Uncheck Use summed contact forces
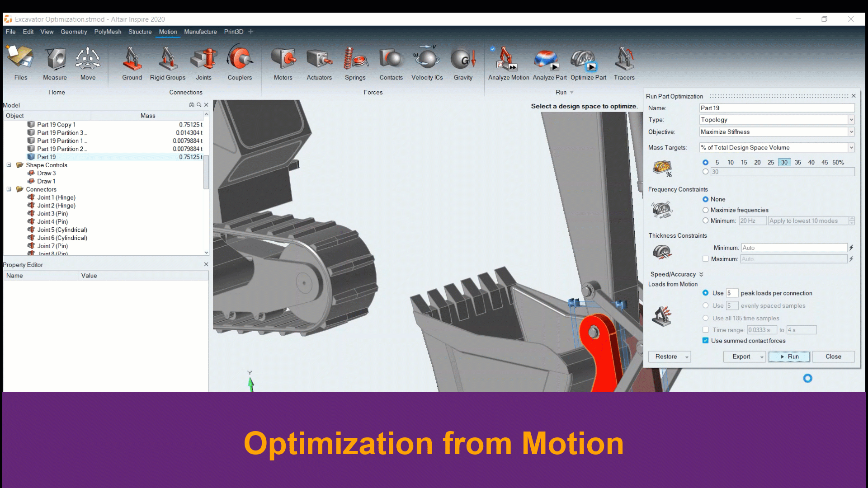The height and width of the screenshot is (488, 868). tap(705, 341)
